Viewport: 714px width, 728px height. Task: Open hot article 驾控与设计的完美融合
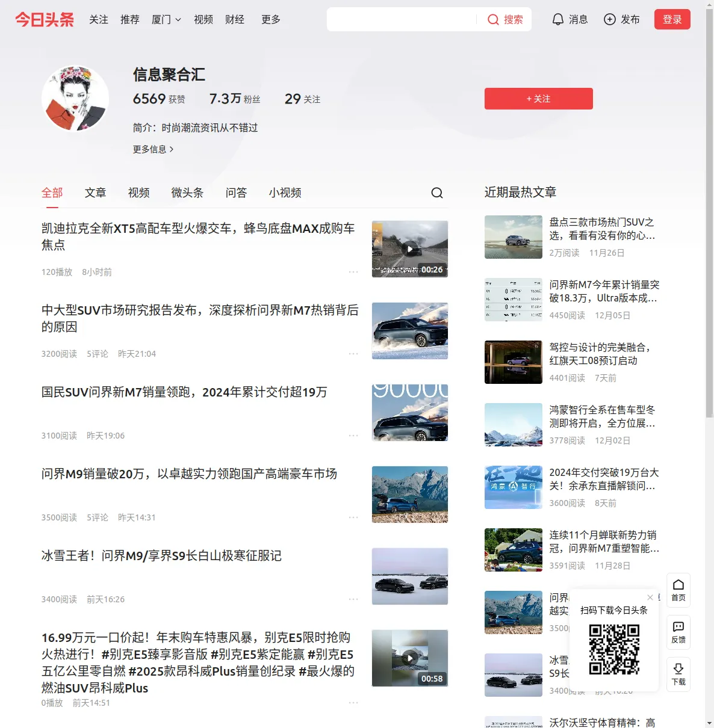(600, 354)
